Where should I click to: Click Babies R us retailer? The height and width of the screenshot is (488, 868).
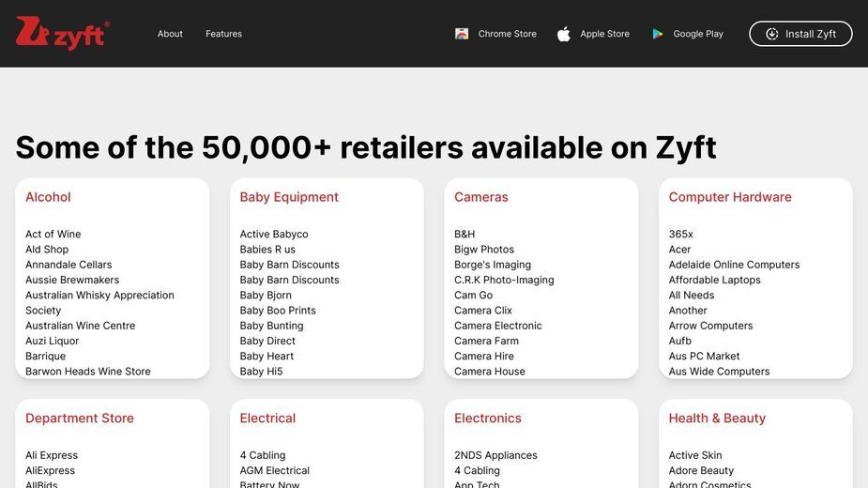click(x=267, y=250)
